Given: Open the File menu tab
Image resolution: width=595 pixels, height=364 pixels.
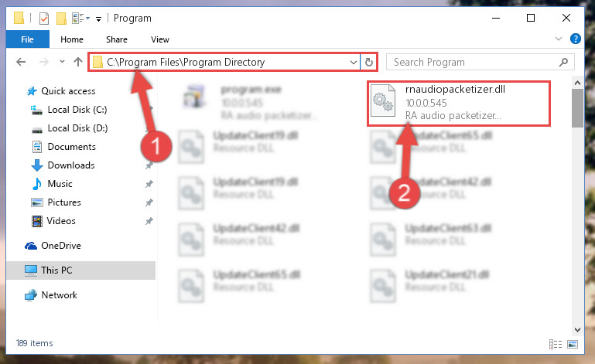Looking at the screenshot, I should pos(27,39).
